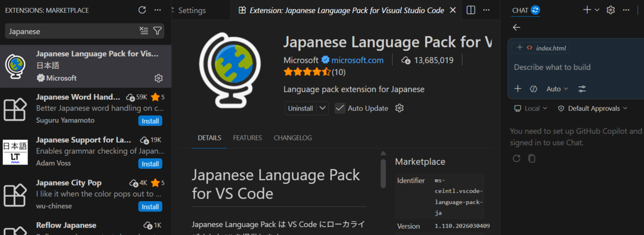Click the Microsoft publisher name on extension page
The height and width of the screenshot is (235, 644).
click(301, 60)
